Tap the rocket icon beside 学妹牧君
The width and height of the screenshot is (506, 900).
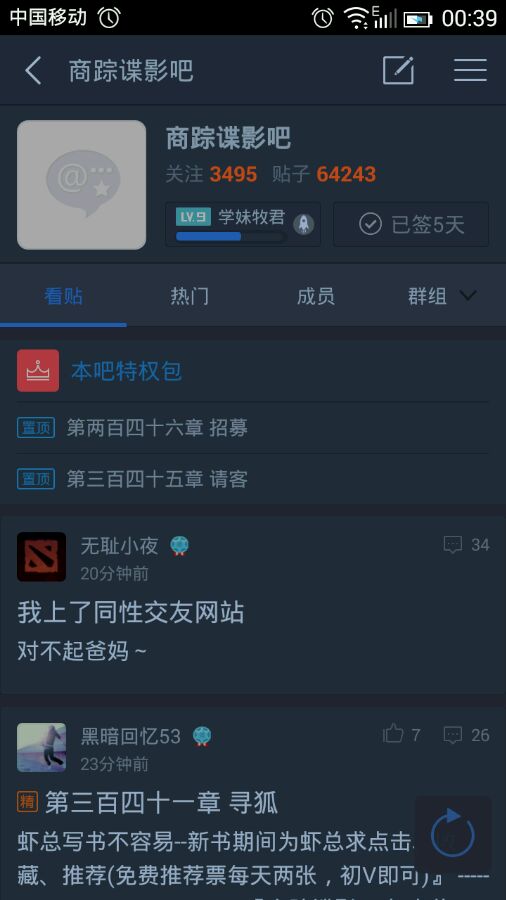coord(303,224)
